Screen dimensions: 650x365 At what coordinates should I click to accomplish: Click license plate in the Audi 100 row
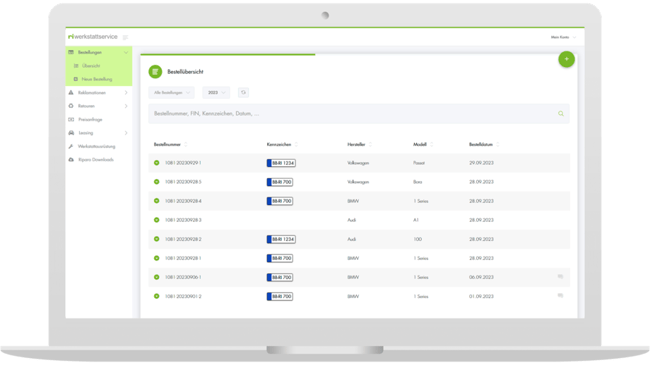pyautogui.click(x=281, y=239)
